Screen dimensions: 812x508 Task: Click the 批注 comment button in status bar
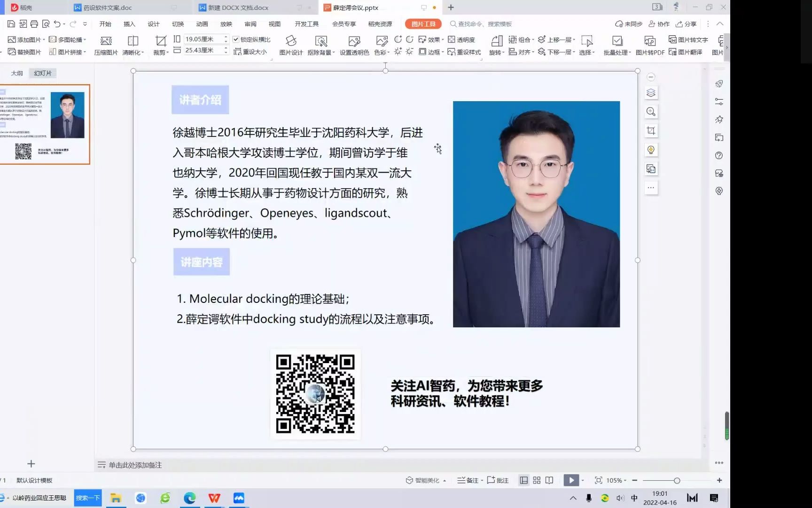click(x=498, y=480)
